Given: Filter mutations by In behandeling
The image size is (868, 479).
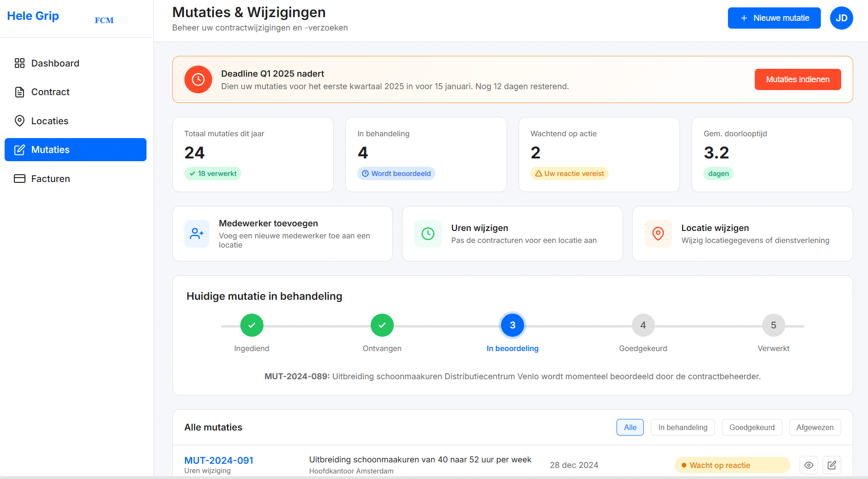Looking at the screenshot, I should 682,427.
